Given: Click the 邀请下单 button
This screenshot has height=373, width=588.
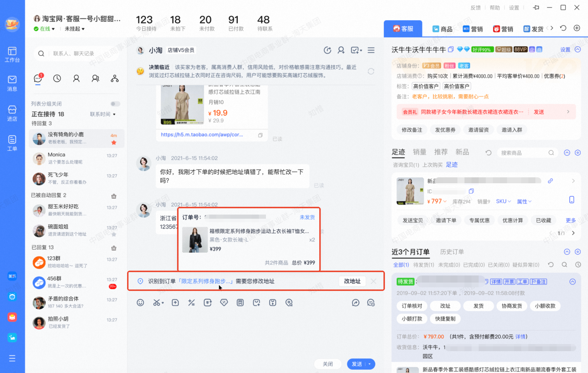Looking at the screenshot, I should click(x=446, y=220).
